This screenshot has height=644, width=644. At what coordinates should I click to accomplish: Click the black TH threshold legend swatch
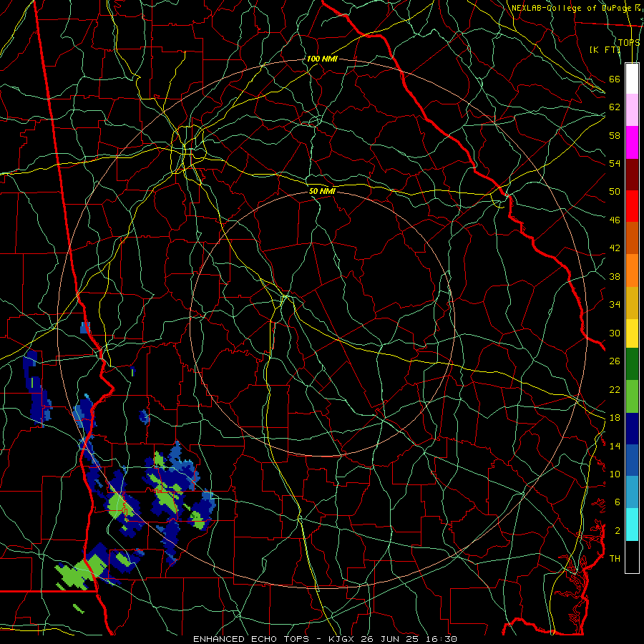coord(632,557)
